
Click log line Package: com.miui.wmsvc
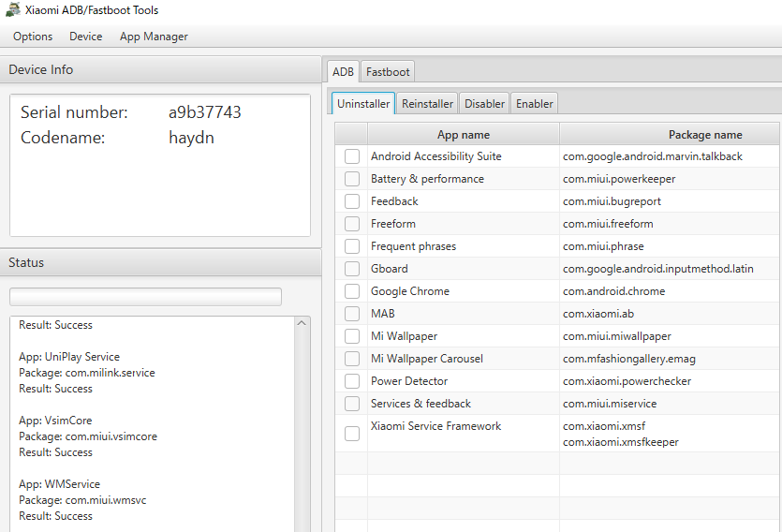click(82, 500)
